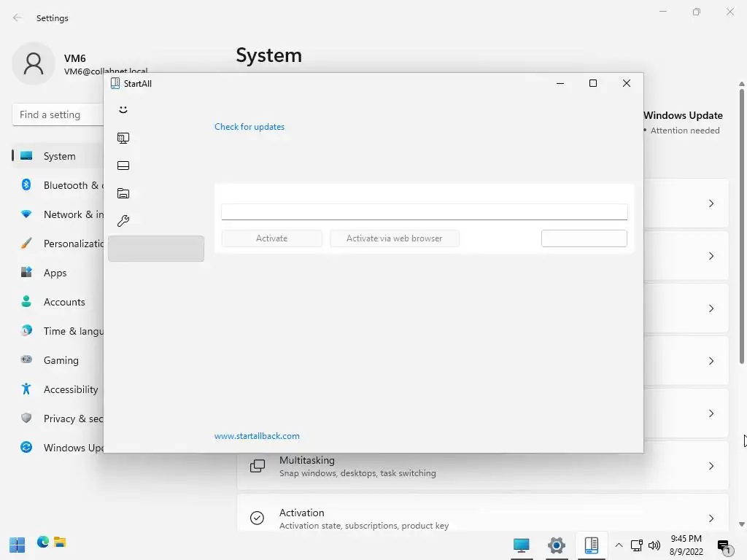747x560 pixels.
Task: Select Time & language in Settings sidebar
Action: [x=58, y=331]
